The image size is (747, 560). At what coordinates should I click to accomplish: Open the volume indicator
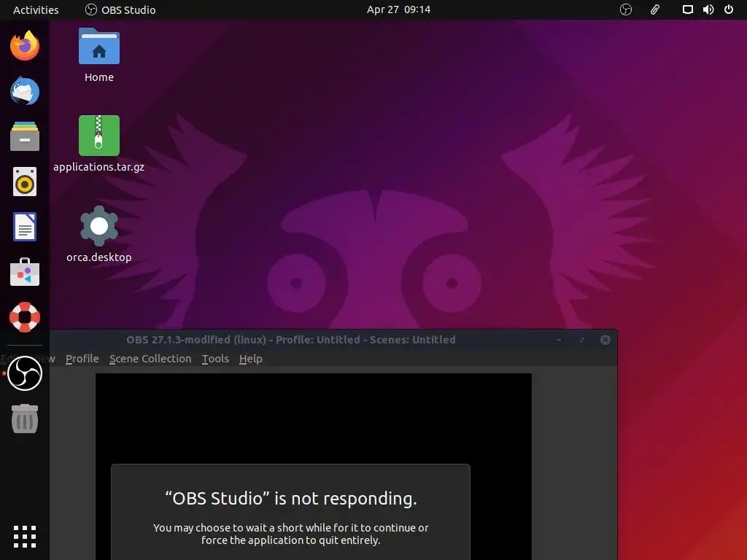click(708, 9)
